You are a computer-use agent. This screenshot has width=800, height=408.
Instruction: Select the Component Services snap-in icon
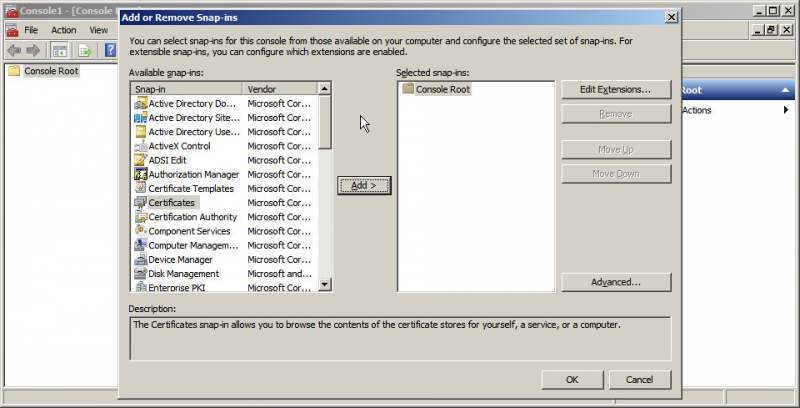(140, 231)
